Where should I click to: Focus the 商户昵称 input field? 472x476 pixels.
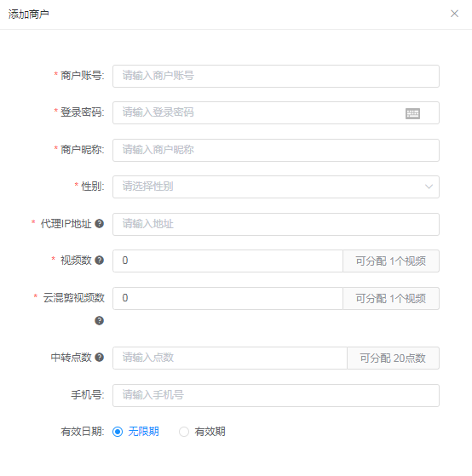coord(276,150)
